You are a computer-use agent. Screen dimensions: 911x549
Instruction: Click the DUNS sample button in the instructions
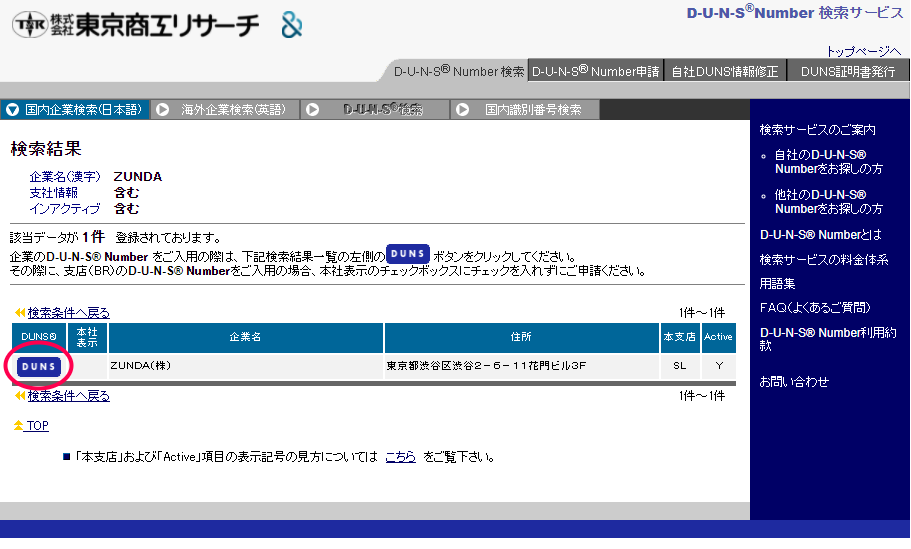(408, 254)
